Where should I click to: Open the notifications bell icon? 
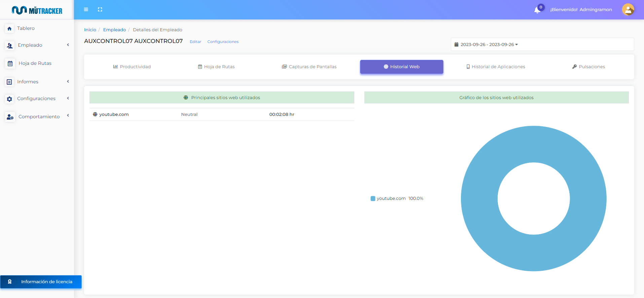(537, 10)
